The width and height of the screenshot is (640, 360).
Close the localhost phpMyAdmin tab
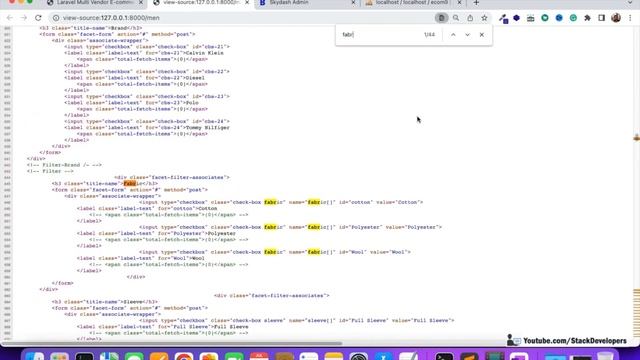click(x=459, y=3)
